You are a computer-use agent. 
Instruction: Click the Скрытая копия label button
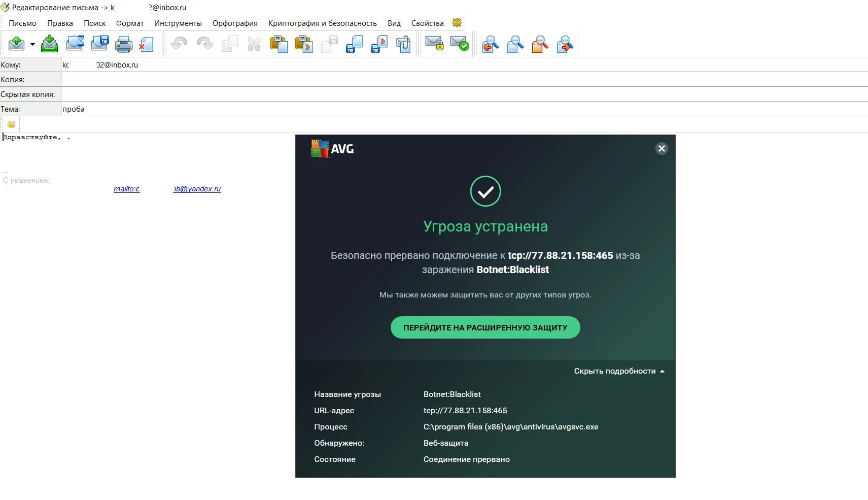(30, 94)
